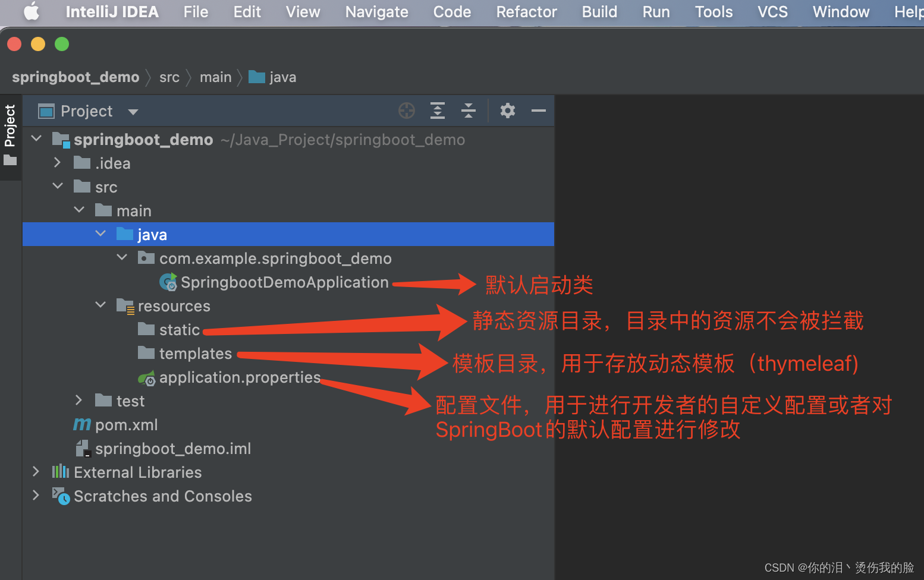This screenshot has width=924, height=580.
Task: Click the SpringbootDemoApplication class icon
Action: coord(168,282)
